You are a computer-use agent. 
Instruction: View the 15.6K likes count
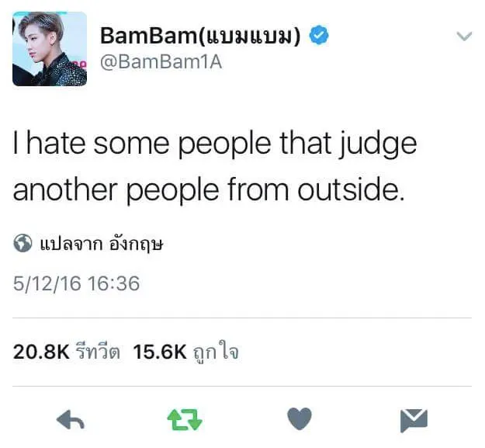(x=160, y=352)
